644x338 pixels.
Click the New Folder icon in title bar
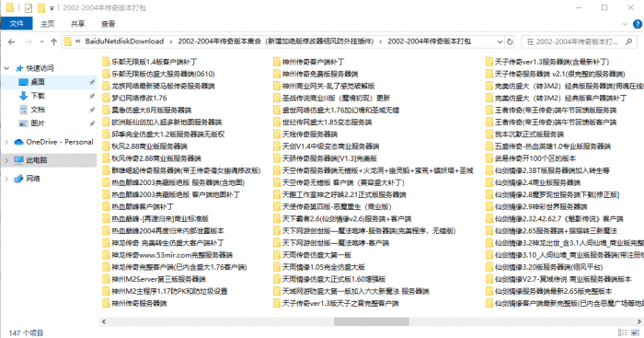tap(40, 7)
